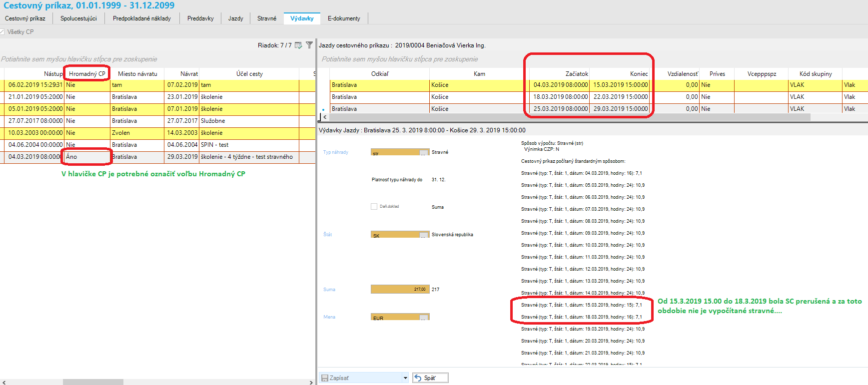Switch to the Cestovný príkaz tab
Image resolution: width=868 pixels, height=385 pixels.
click(x=25, y=18)
